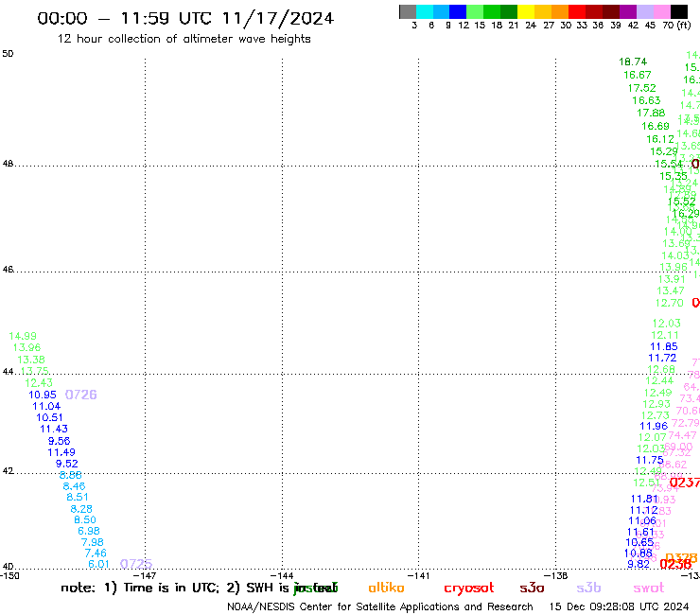700x615 pixels.
Task: Click the darkest green legend swatch
Action: 509,11
